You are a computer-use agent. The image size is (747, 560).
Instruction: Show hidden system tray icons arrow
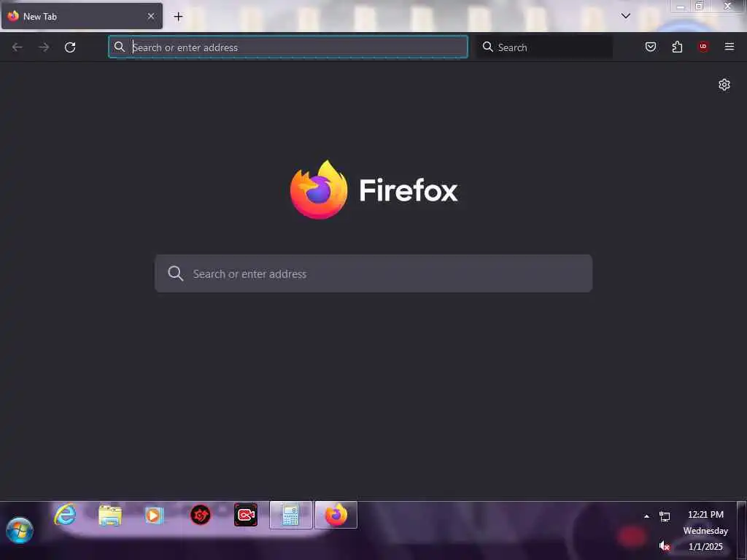click(x=646, y=516)
